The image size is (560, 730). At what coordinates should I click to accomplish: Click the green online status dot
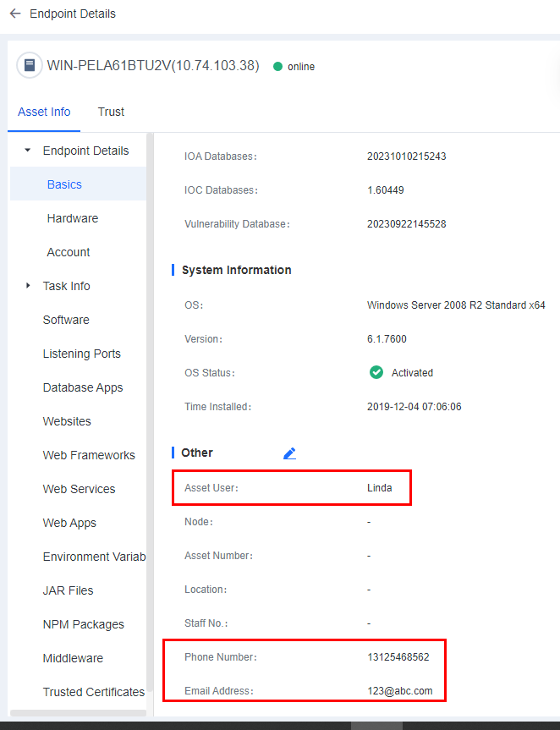tap(277, 67)
